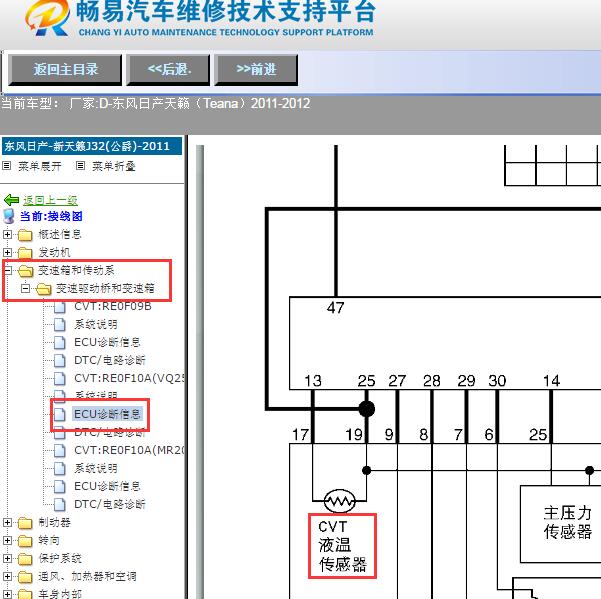601x599 pixels.
Task: Click the 发动机 folder icon
Action: tap(25, 253)
